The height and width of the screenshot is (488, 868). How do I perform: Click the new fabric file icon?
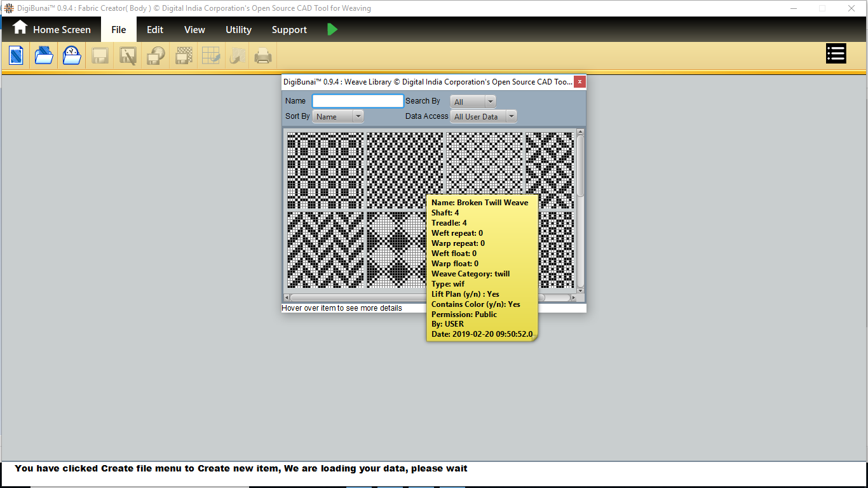point(16,56)
